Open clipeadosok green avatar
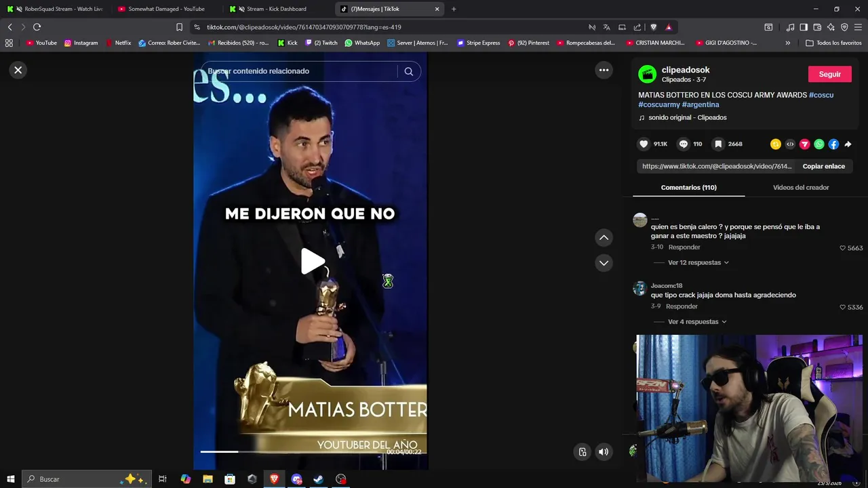 [648, 74]
